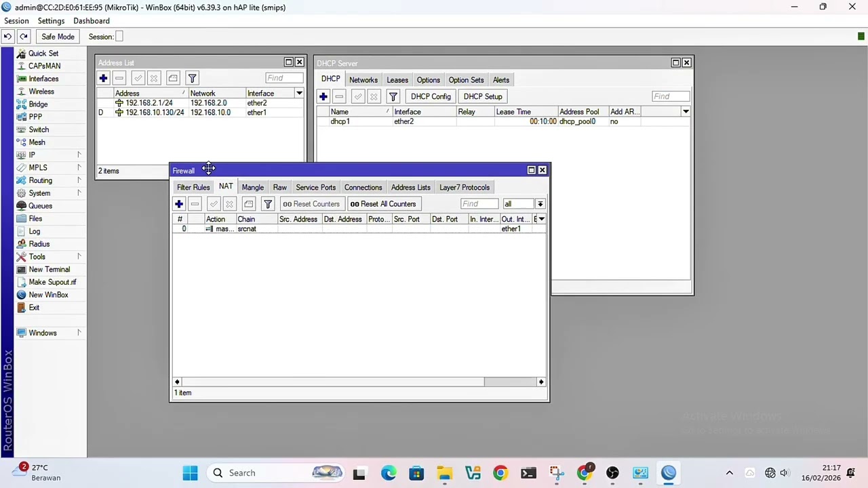Open Switch menu item

(39, 129)
